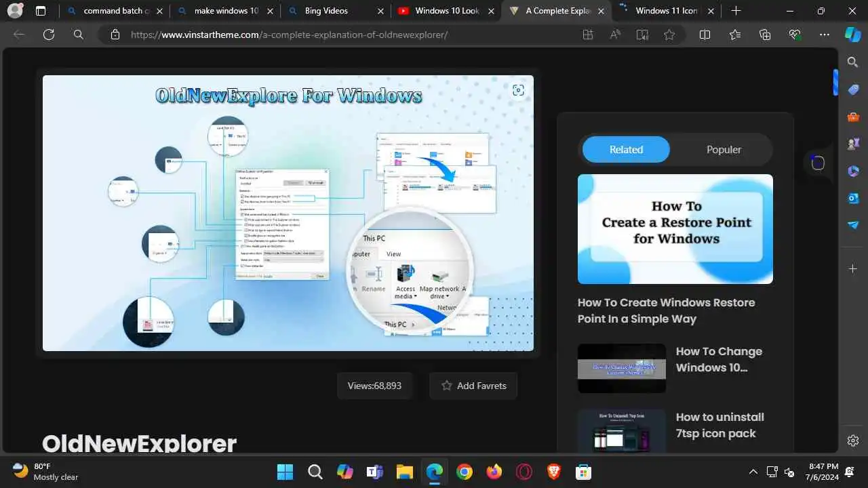Open the sidebar Outlook icon
The width and height of the screenshot is (868, 488).
[853, 198]
